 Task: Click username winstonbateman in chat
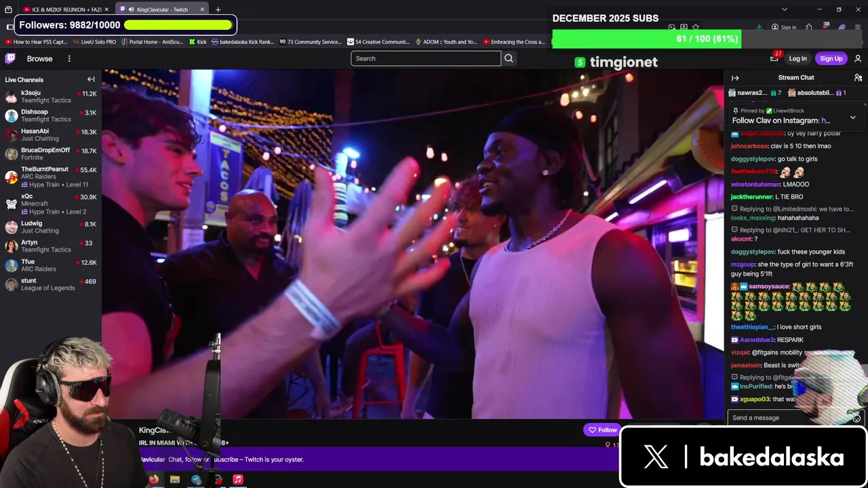coord(755,184)
